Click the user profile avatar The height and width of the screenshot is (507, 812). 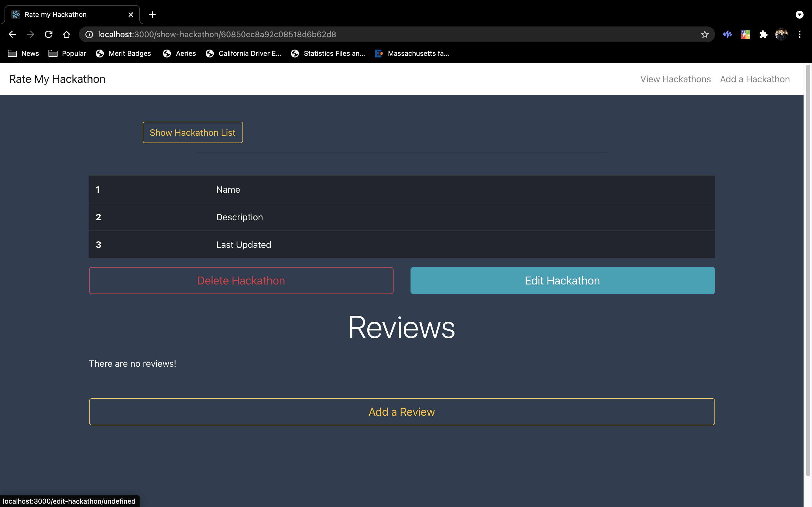click(782, 34)
